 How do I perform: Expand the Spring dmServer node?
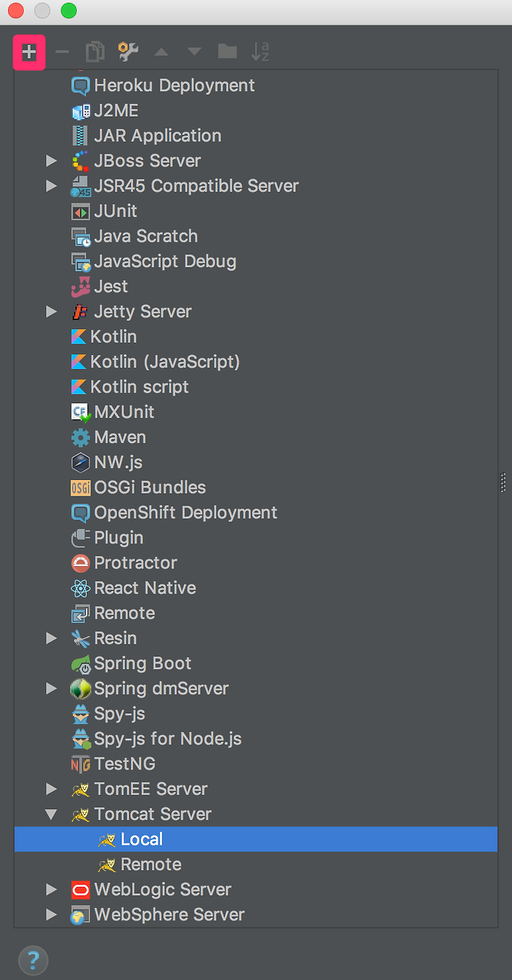pos(51,688)
